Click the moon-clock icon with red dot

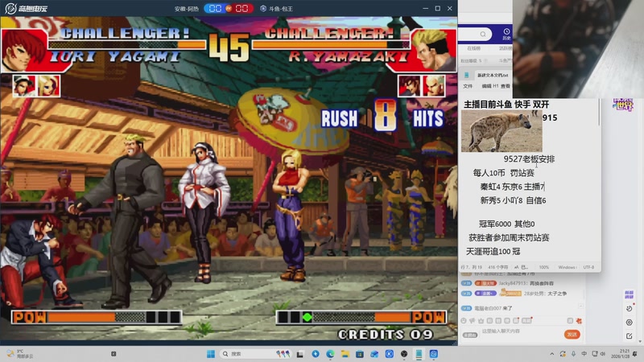pyautogui.click(x=630, y=308)
